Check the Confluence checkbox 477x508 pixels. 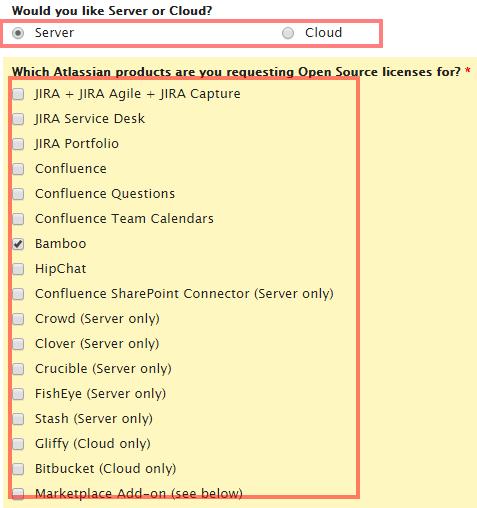pos(18,169)
